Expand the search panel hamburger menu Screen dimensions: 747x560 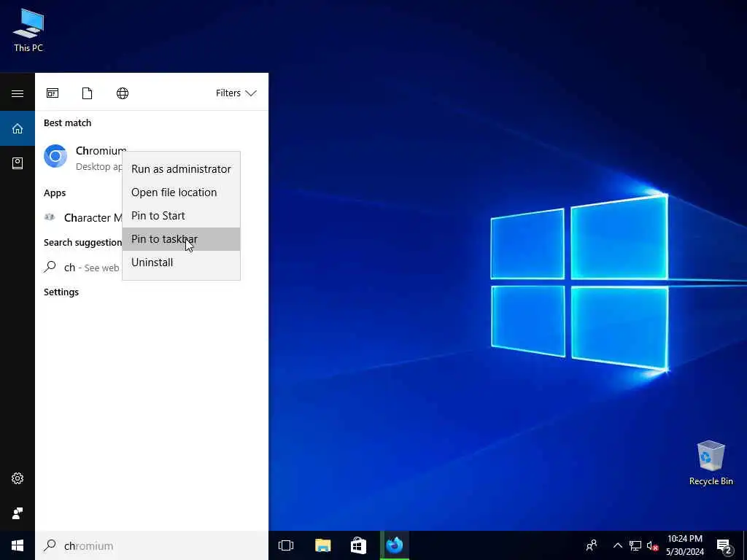tap(18, 93)
